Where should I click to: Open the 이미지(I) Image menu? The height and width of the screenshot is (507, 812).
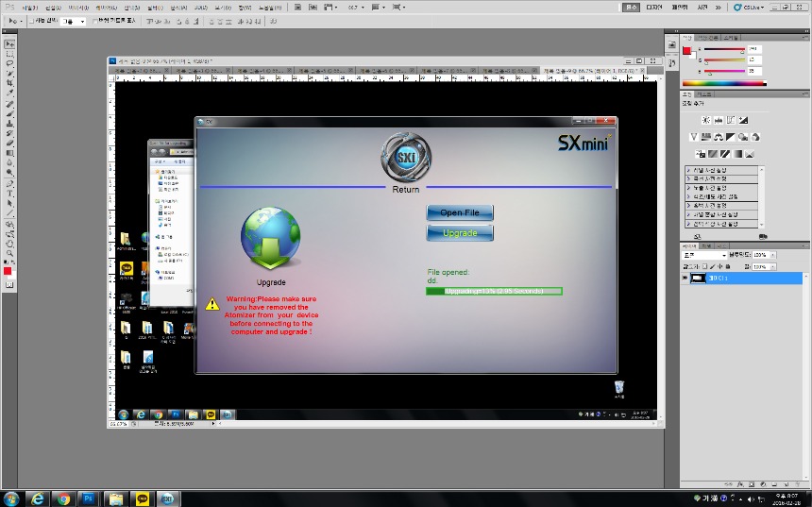[78, 8]
